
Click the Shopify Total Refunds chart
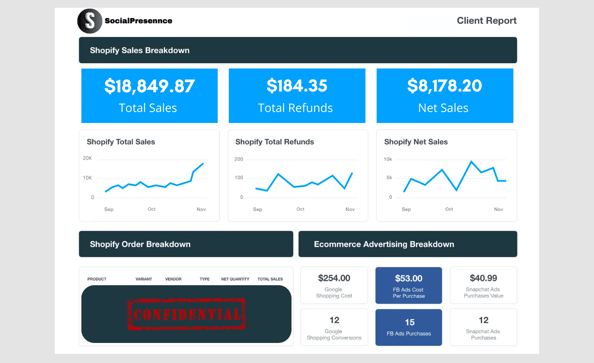pyautogui.click(x=298, y=175)
